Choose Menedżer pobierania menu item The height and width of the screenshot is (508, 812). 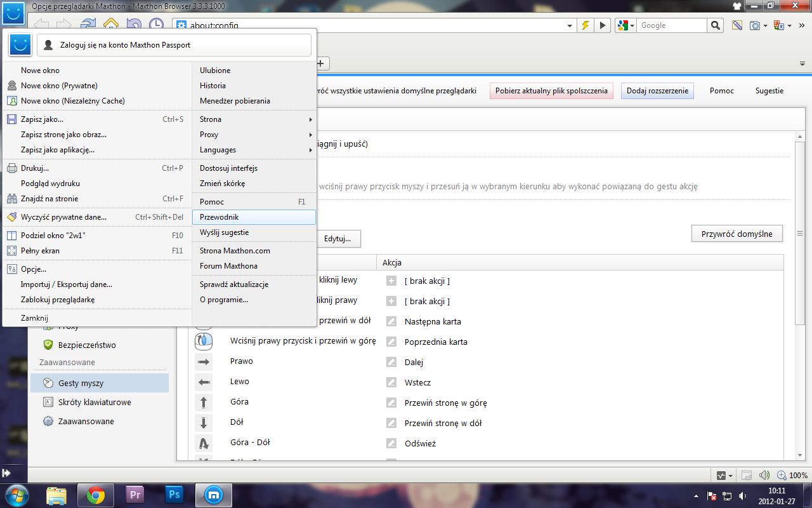click(x=254, y=100)
